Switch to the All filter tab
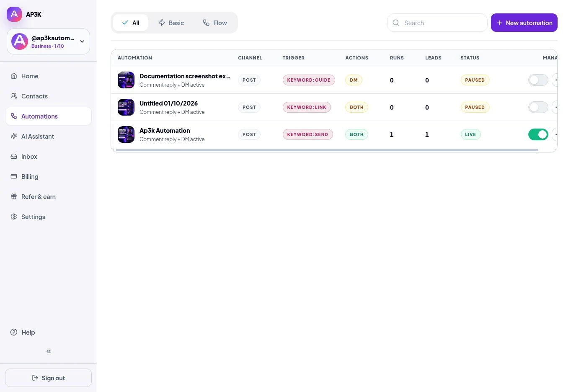 pyautogui.click(x=130, y=23)
